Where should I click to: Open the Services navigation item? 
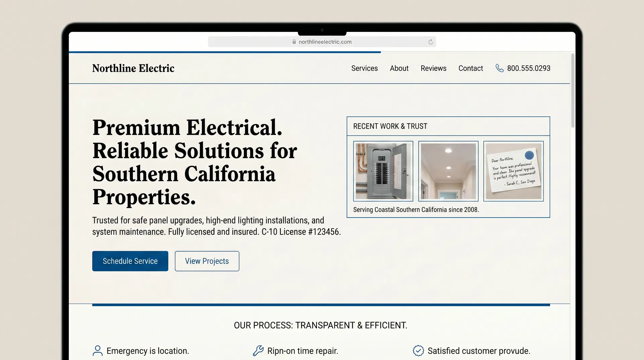tap(364, 68)
